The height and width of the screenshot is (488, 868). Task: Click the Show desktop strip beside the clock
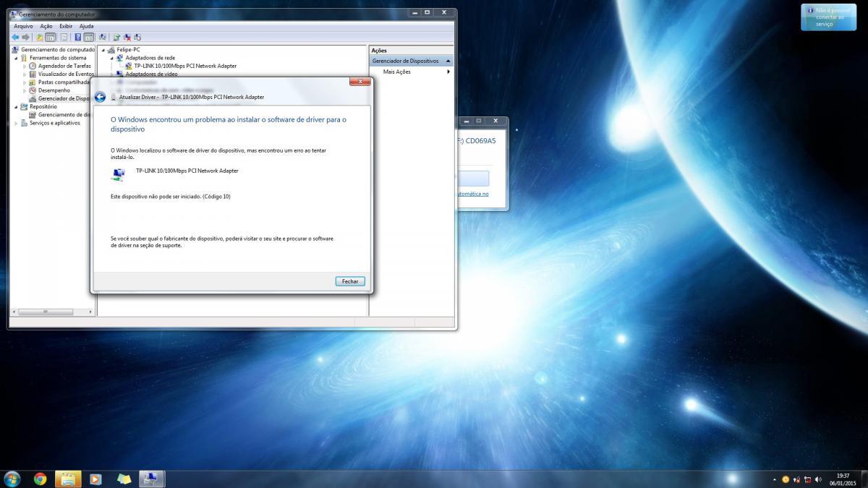click(x=864, y=479)
